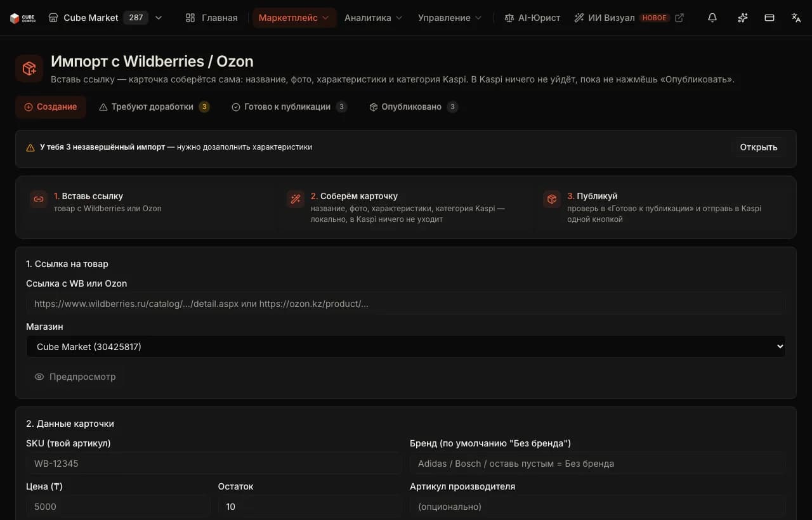The height and width of the screenshot is (520, 812).
Task: Click the cube icon of step 3 Публикуй
Action: point(552,199)
